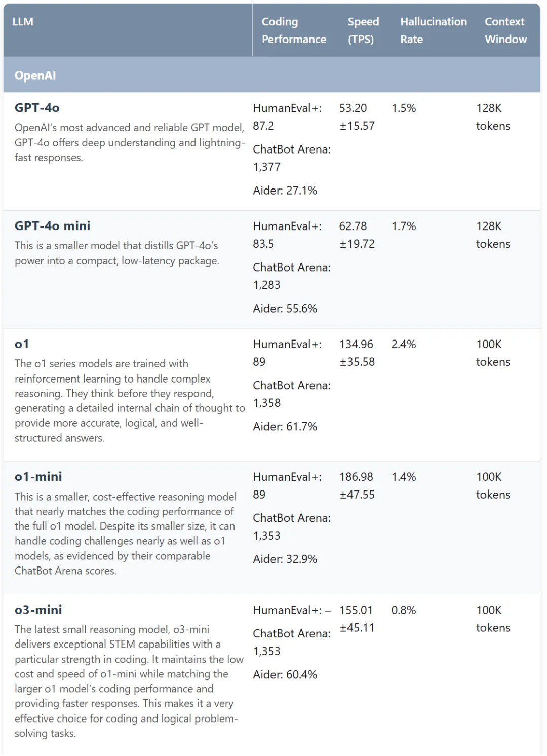Click the o1-mini model heading

pyautogui.click(x=38, y=477)
